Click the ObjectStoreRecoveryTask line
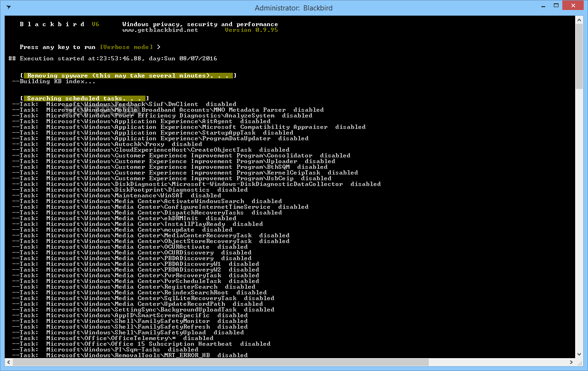Screen dimensions: 588x371 coord(151,241)
